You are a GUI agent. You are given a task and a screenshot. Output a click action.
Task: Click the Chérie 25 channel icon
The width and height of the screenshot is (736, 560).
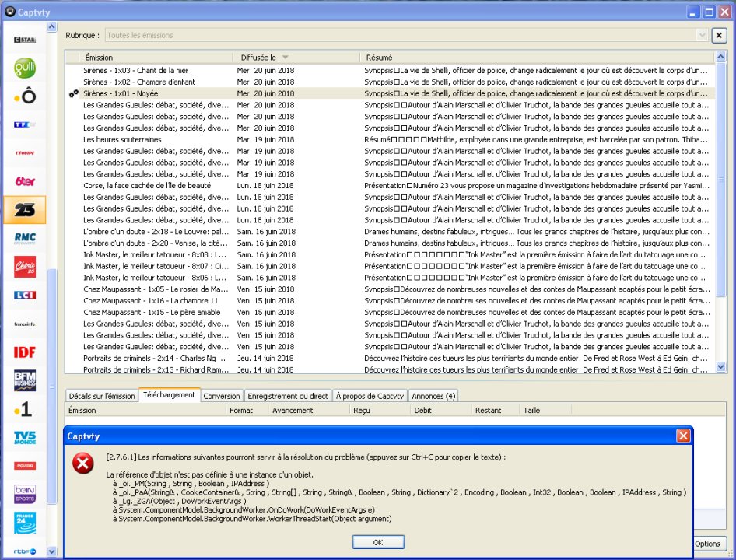click(25, 266)
